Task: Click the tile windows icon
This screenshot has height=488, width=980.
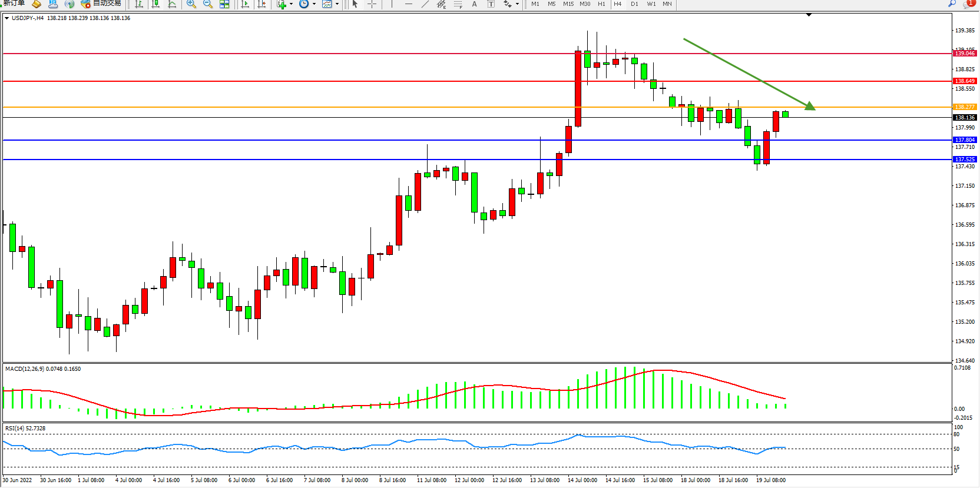Action: [224, 4]
